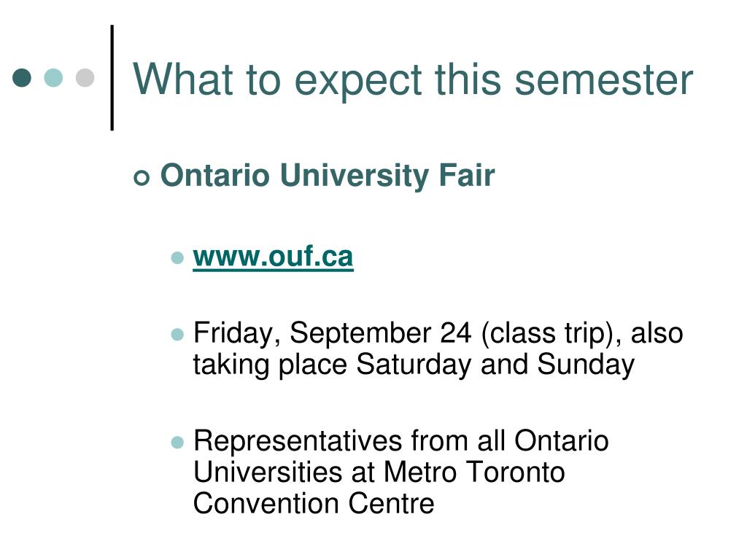
Task: Click the Ontario University Fair heading
Action: click(328, 176)
